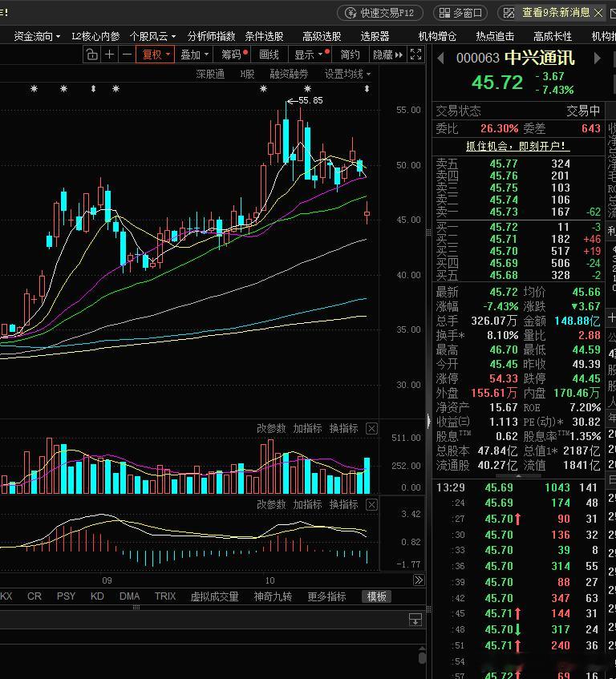Open the 显示 display dropdown
616x679 pixels.
[308, 55]
